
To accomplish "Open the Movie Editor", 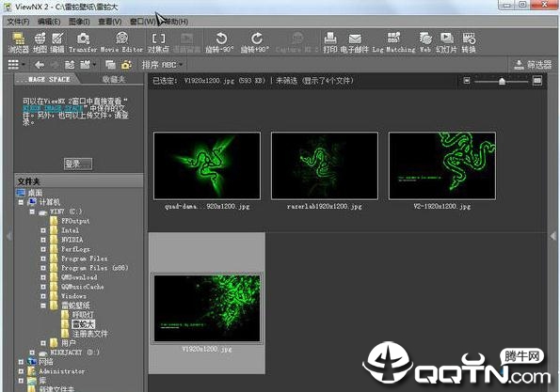I will [x=121, y=42].
